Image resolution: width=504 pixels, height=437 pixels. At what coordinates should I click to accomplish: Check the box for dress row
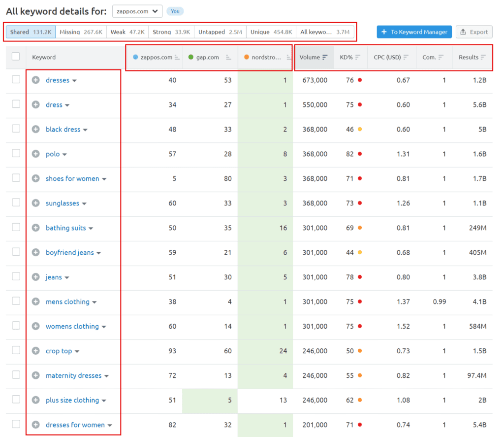[16, 104]
